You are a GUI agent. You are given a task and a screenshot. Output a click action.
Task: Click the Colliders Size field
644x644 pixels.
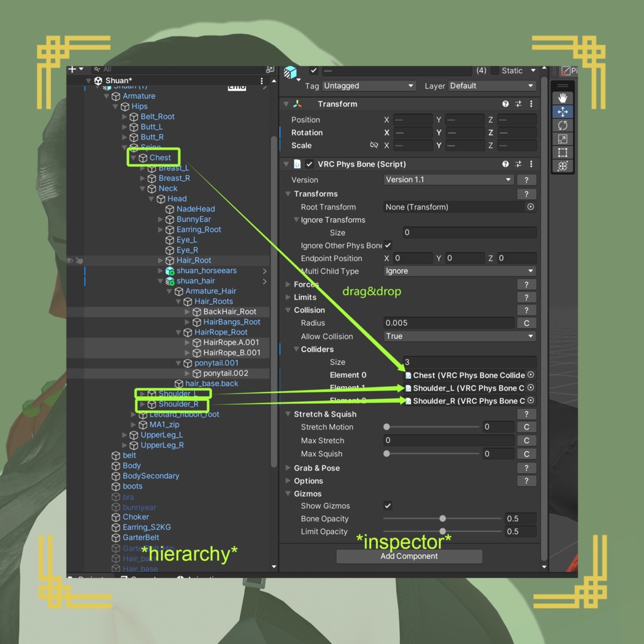pyautogui.click(x=470, y=362)
